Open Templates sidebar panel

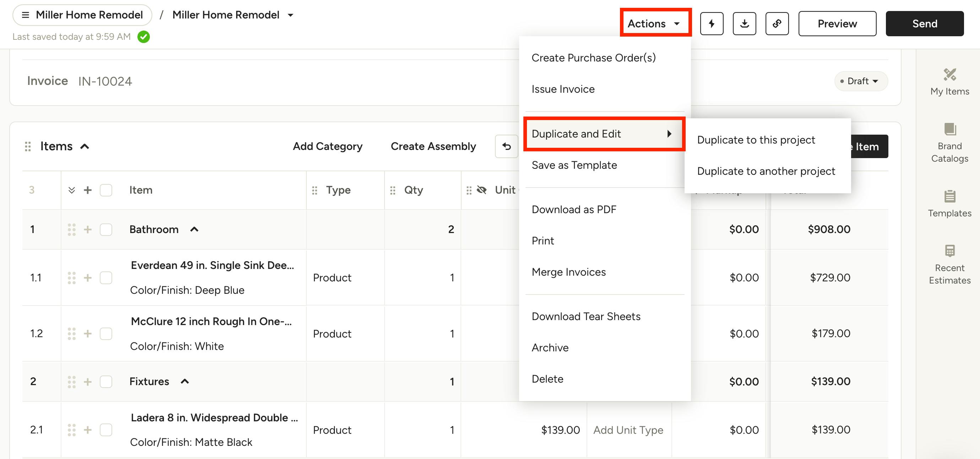(x=949, y=203)
